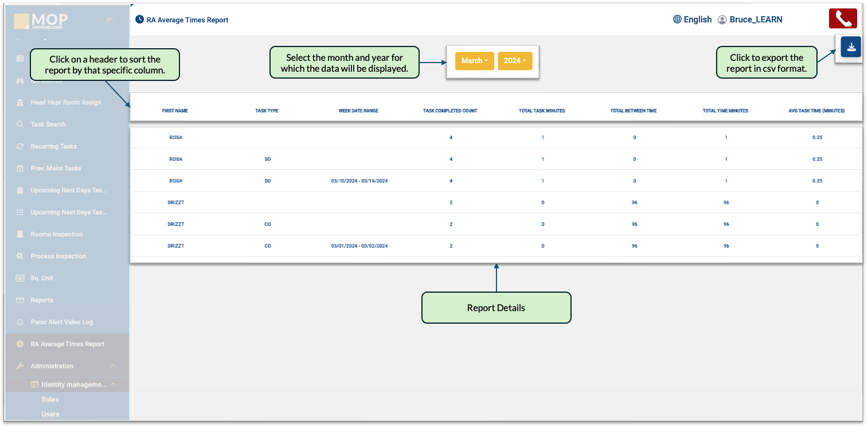
Task: Open the 2024 year dropdown
Action: pos(514,61)
